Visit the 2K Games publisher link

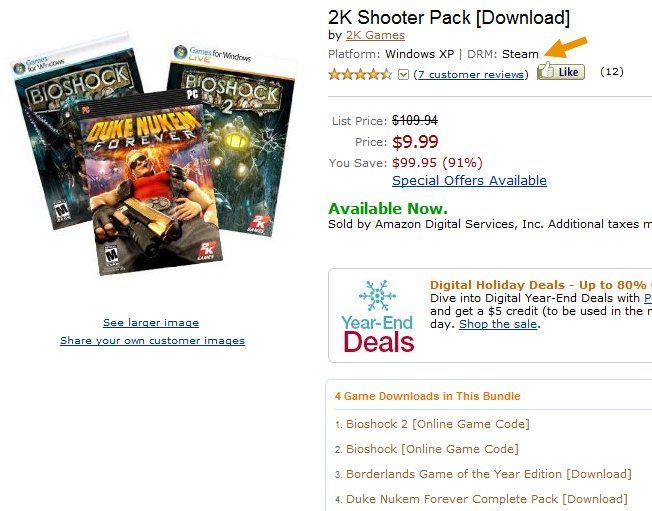[x=375, y=35]
